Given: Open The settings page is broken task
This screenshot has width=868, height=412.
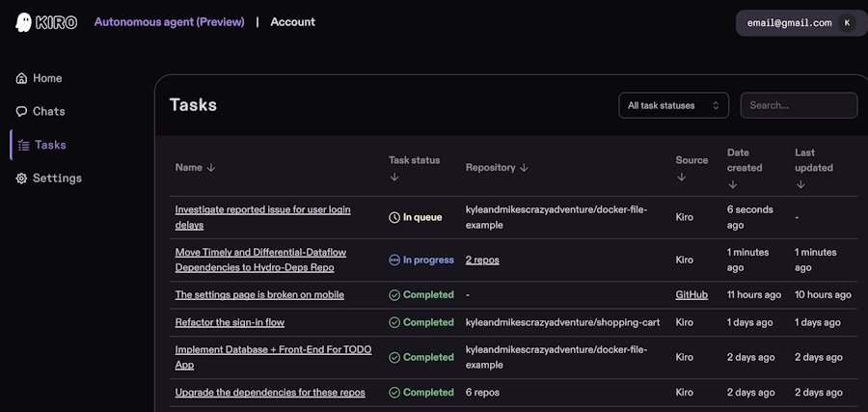Looking at the screenshot, I should pos(259,295).
